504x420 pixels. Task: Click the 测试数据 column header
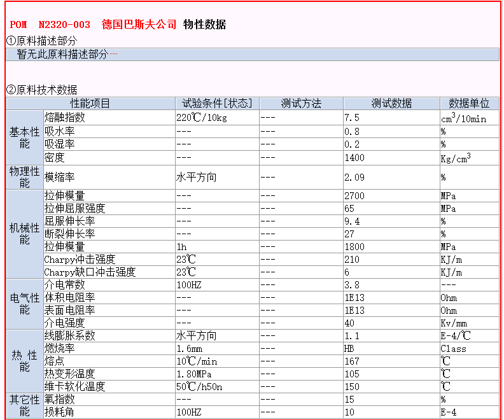[391, 104]
